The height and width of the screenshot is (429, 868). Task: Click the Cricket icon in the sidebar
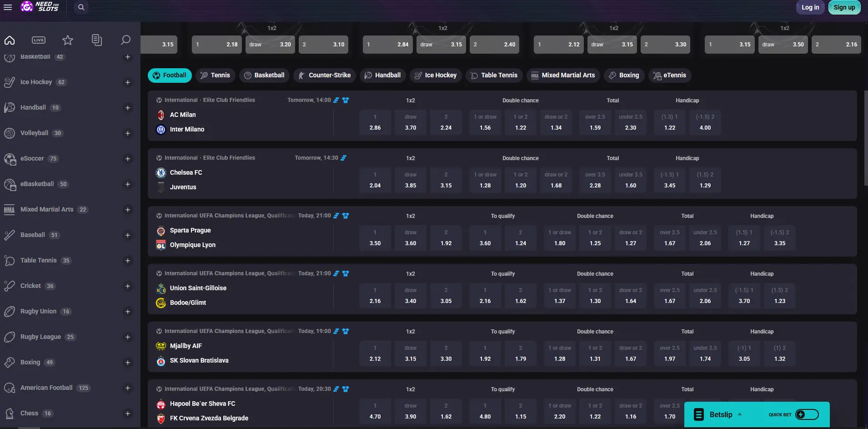point(10,286)
